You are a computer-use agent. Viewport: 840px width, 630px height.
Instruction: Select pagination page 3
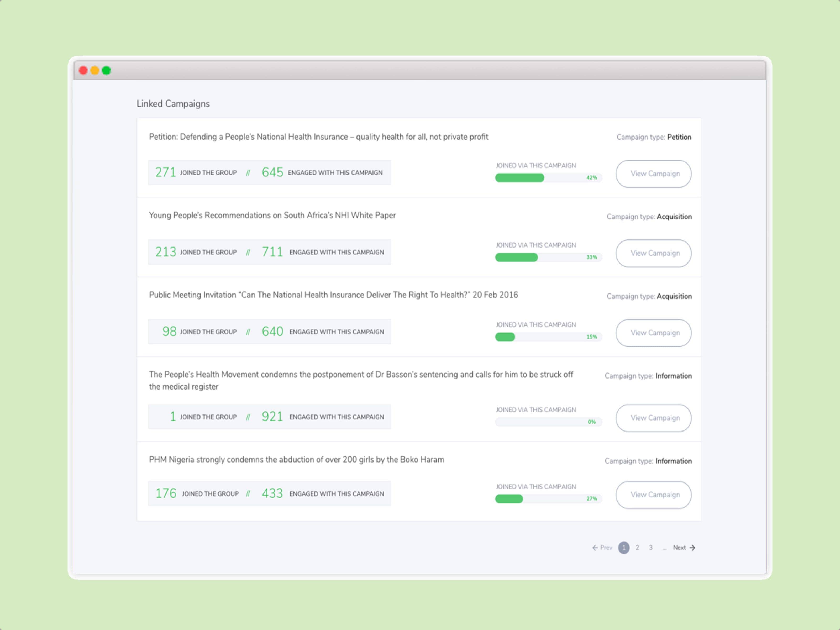(650, 548)
